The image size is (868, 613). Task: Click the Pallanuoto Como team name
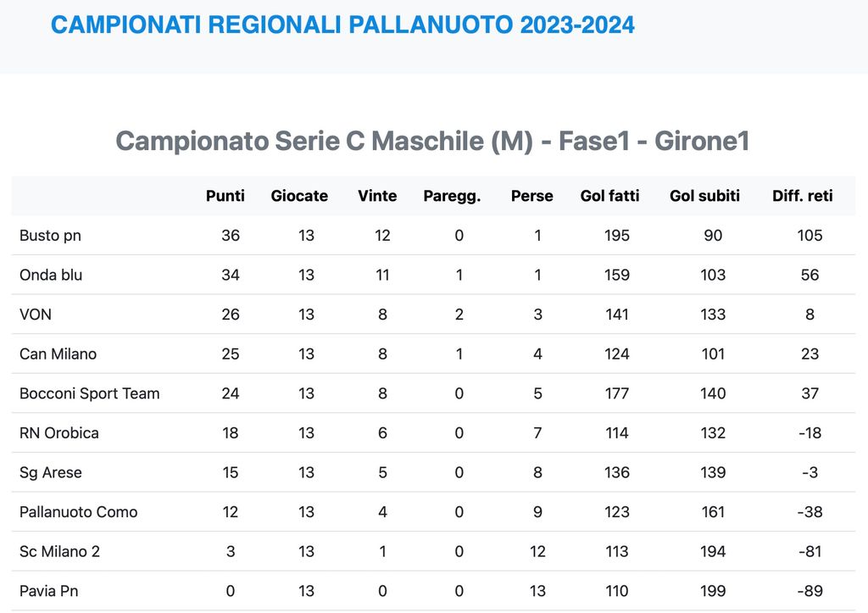tap(78, 512)
